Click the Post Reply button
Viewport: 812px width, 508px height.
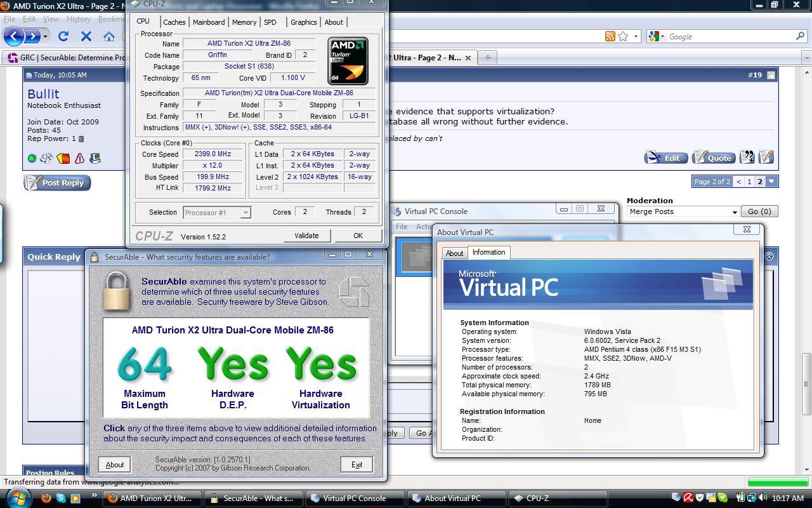pyautogui.click(x=58, y=183)
